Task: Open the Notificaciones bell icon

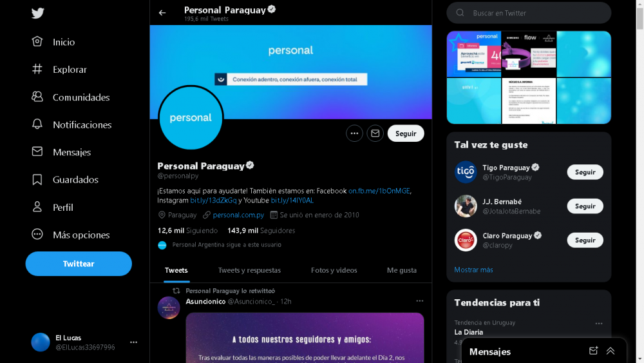Action: tap(37, 124)
